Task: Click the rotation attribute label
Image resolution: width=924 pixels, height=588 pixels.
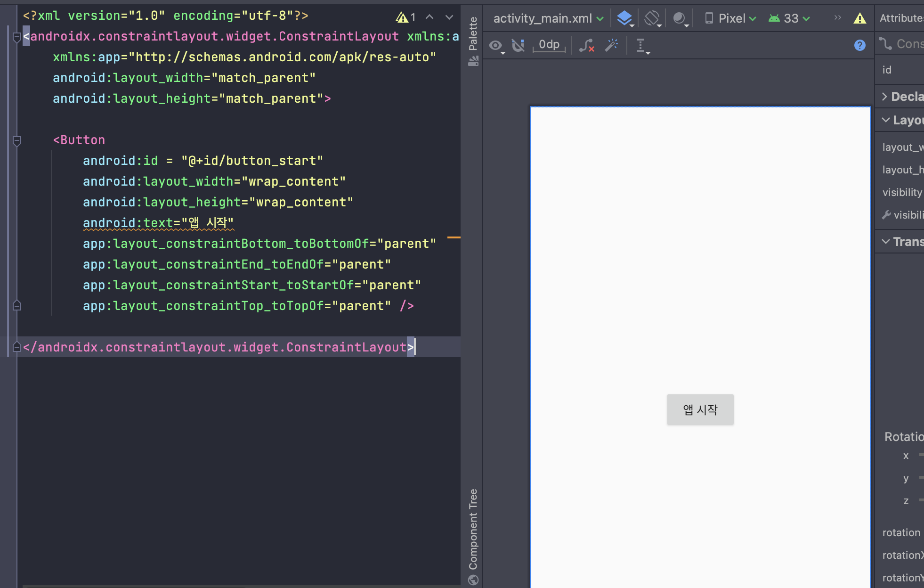Action: 901,532
